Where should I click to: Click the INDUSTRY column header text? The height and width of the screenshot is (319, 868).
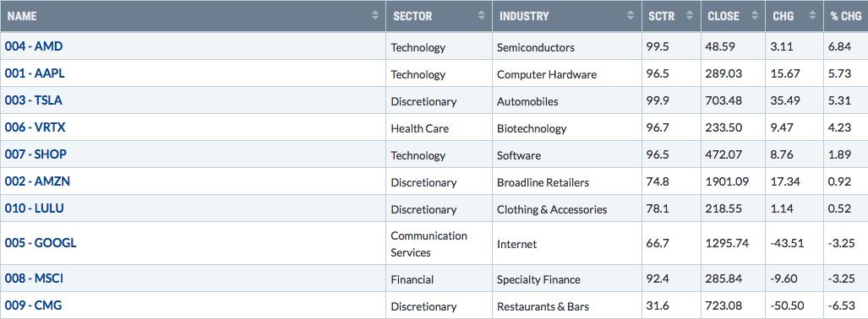pos(524,16)
